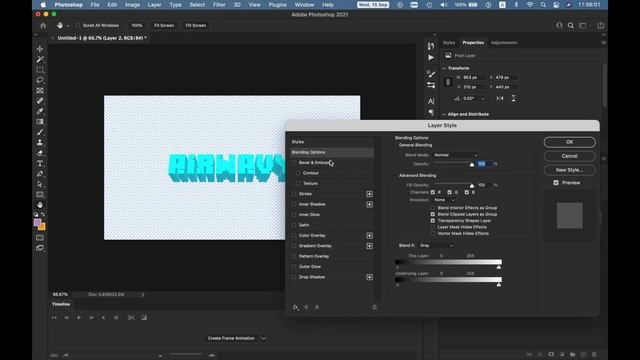Select the Rectangular Marquee tool
The height and width of the screenshot is (360, 640).
[40, 70]
